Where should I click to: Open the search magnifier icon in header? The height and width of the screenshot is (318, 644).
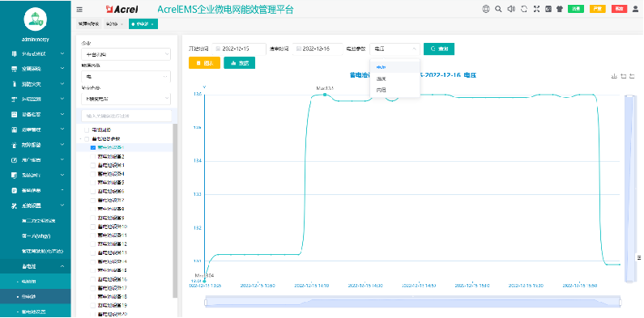(x=498, y=9)
